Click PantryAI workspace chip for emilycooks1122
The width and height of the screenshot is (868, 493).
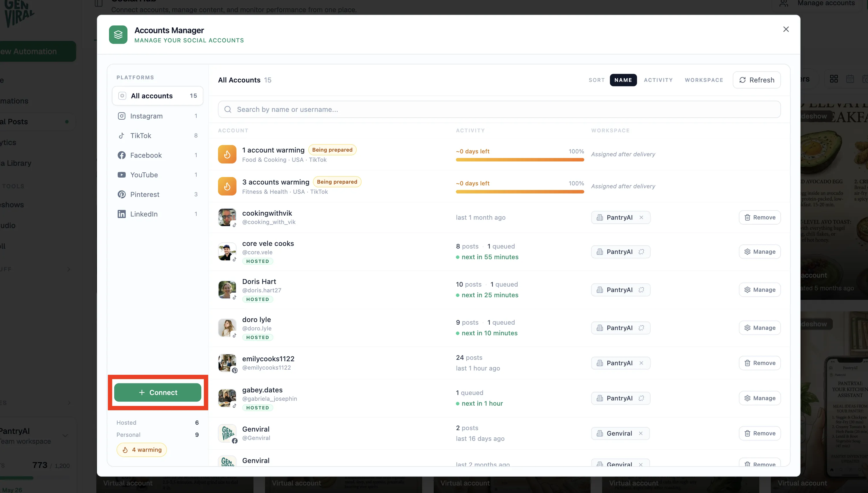tap(621, 363)
